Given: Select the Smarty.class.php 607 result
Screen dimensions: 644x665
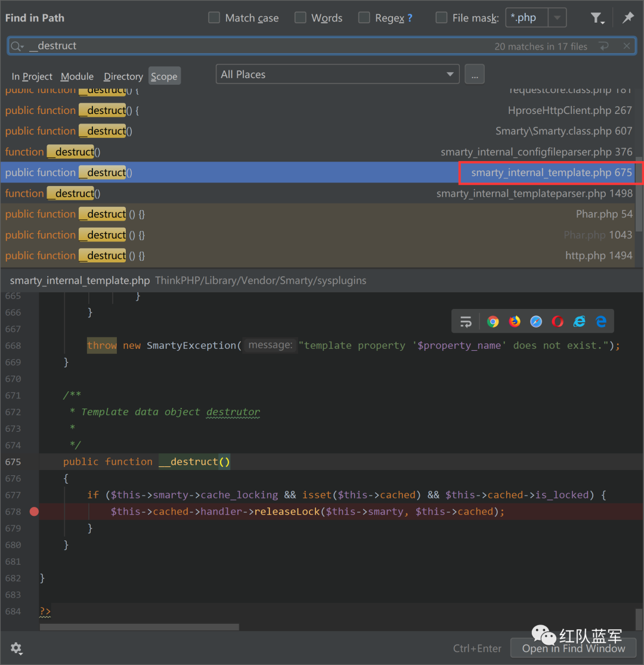Looking at the screenshot, I should coord(318,131).
